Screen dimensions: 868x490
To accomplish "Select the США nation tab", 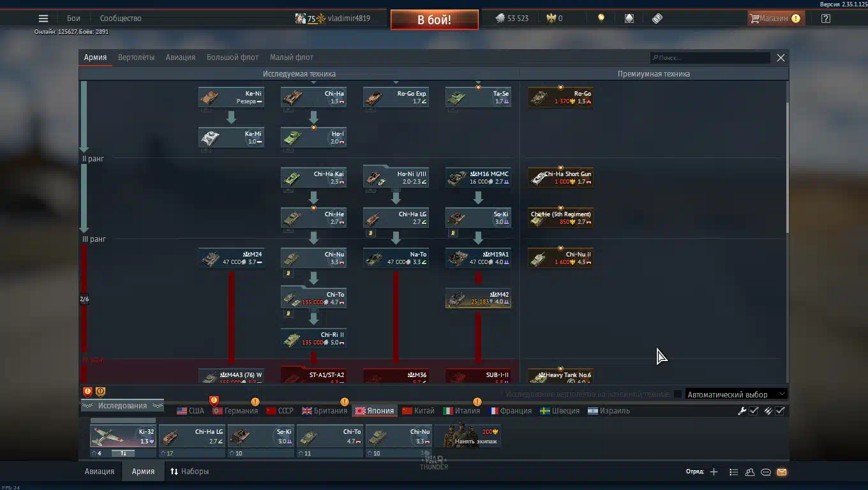I will pyautogui.click(x=190, y=411).
